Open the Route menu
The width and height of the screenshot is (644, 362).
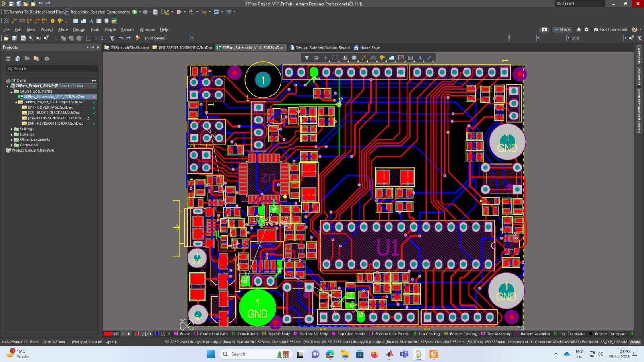tap(110, 30)
